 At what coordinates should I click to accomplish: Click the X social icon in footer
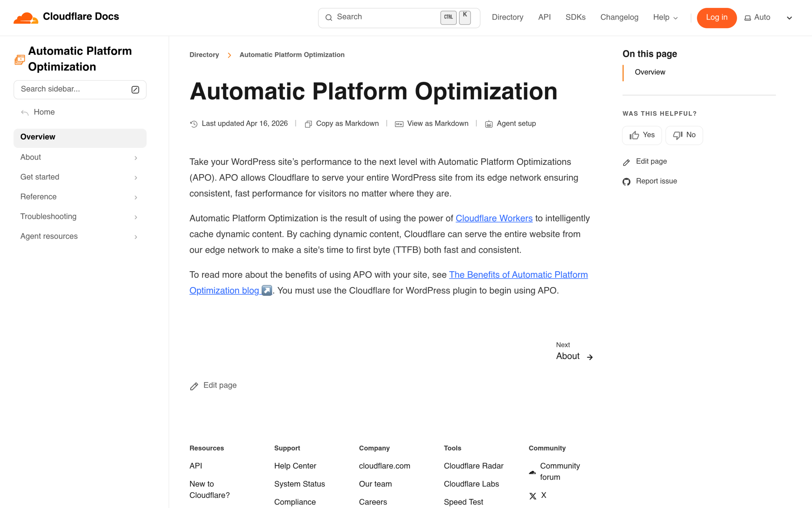[533, 496]
